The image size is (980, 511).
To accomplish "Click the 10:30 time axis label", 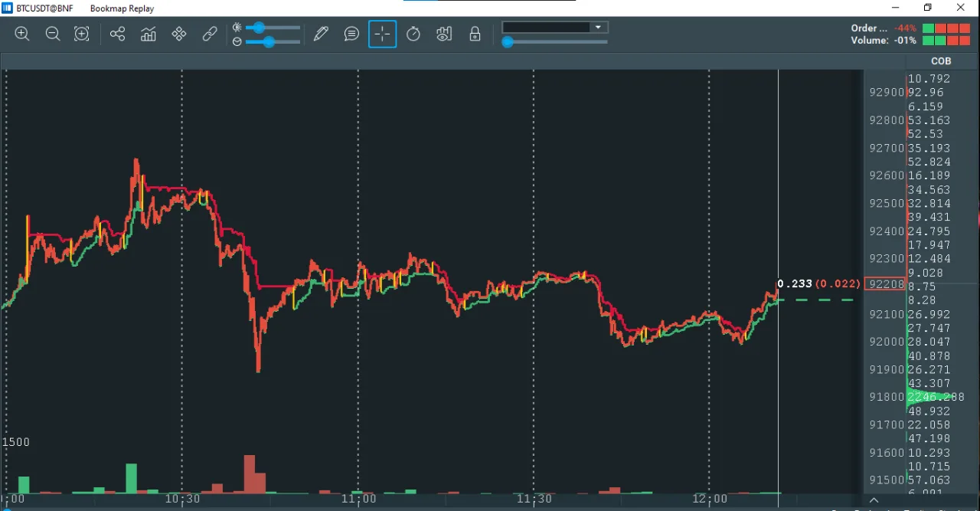I will pyautogui.click(x=183, y=499).
